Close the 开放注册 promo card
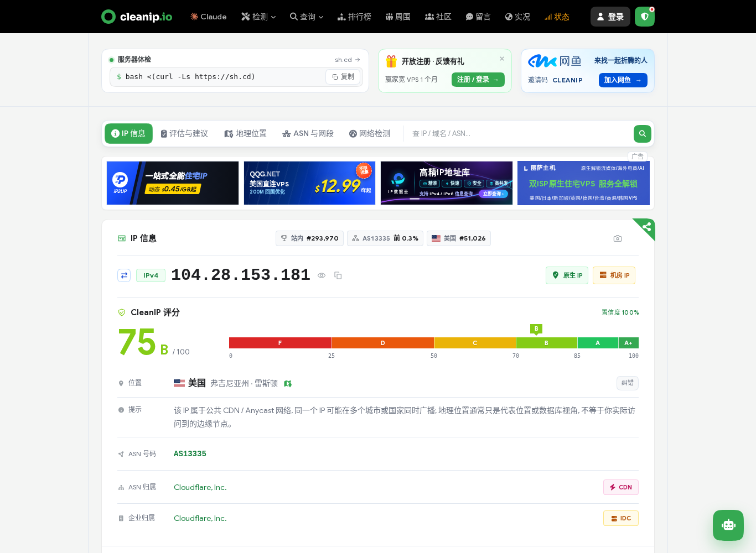This screenshot has width=756, height=553. 502,59
